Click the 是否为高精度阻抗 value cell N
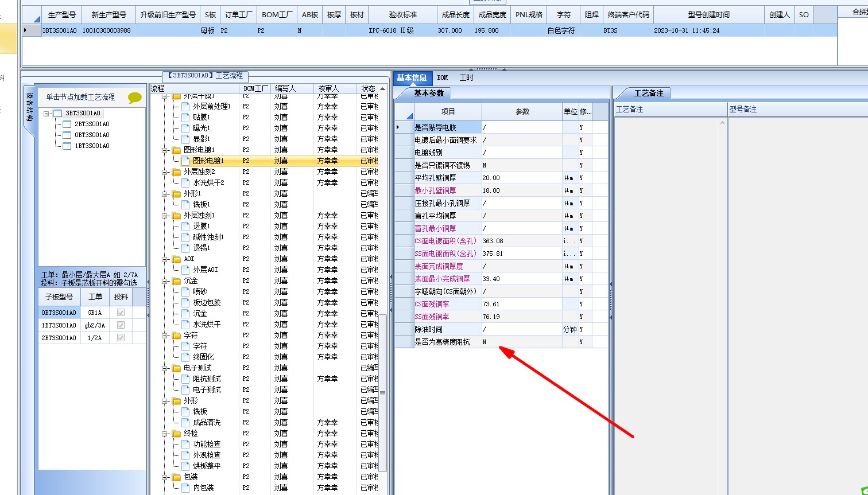This screenshot has width=868, height=495. [522, 342]
